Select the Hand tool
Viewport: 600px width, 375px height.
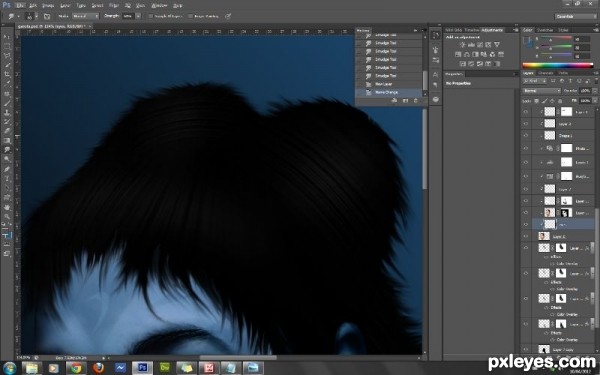[x=7, y=207]
